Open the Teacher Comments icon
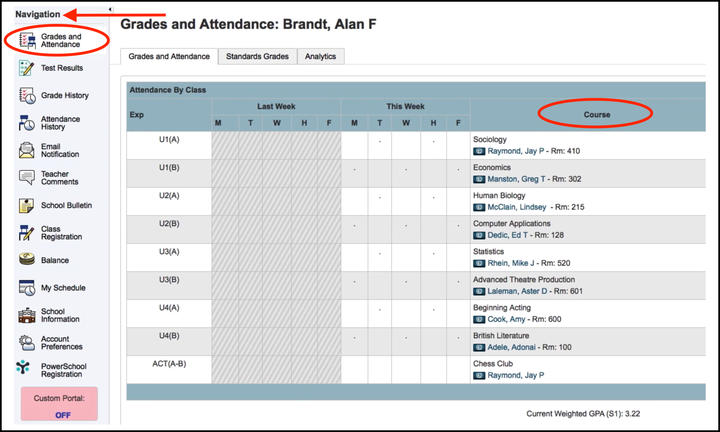 point(27,178)
